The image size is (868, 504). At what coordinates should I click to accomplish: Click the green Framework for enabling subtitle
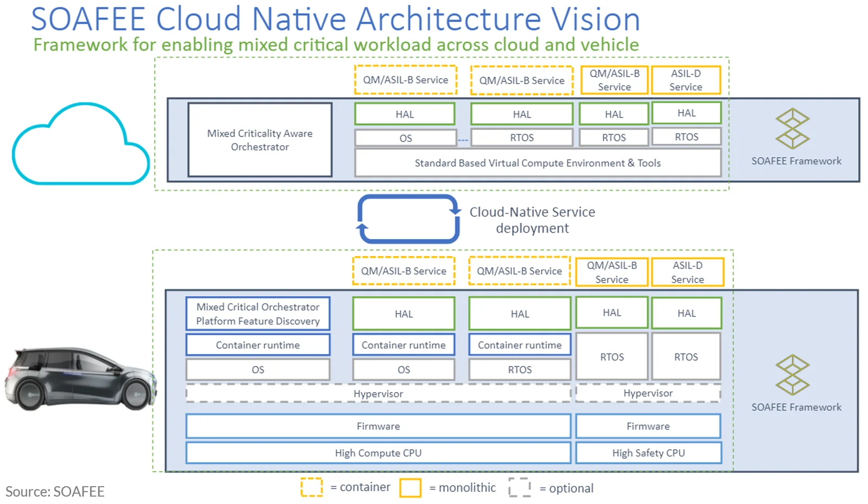336,44
